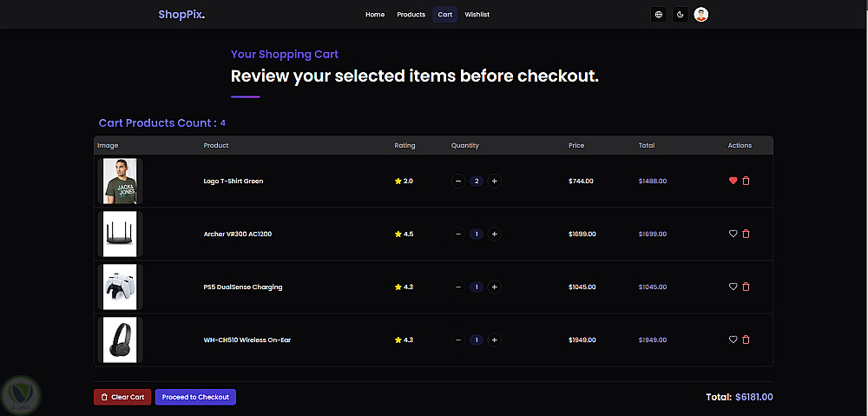The image size is (868, 416).
Task: Open the headphones product thumbnail
Action: click(120, 340)
